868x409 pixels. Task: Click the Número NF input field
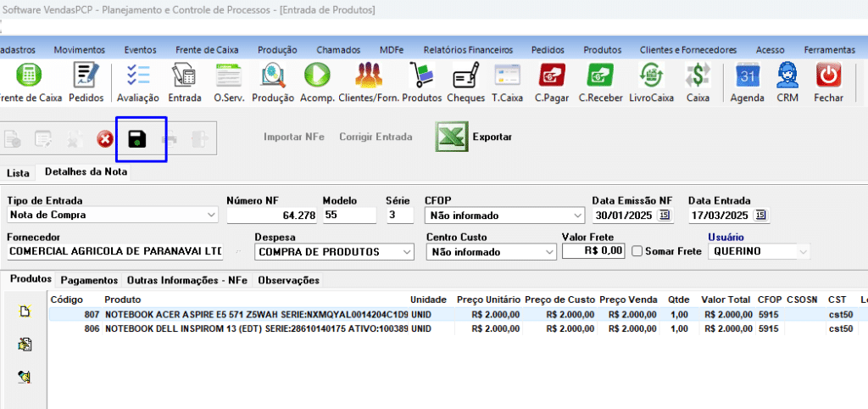(271, 216)
